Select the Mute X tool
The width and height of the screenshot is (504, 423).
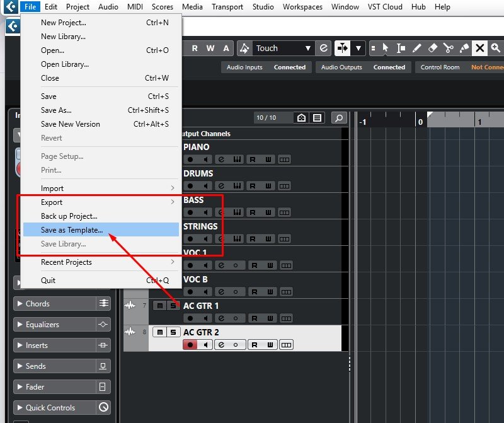click(x=480, y=49)
